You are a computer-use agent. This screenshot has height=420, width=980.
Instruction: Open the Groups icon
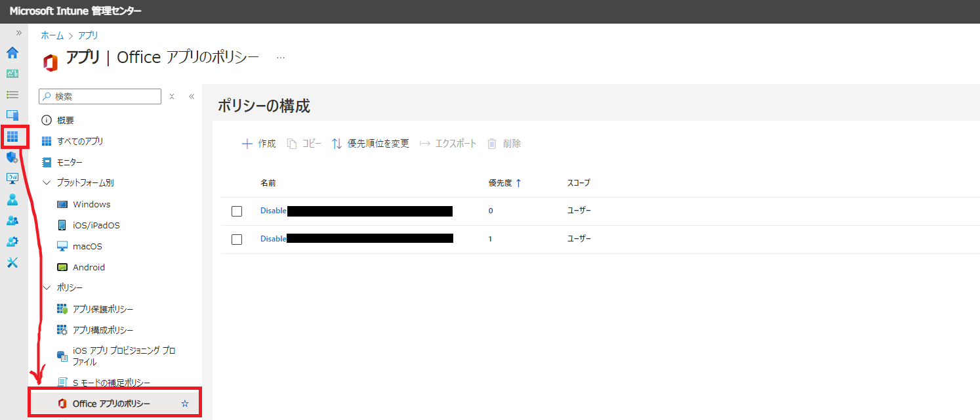click(12, 220)
